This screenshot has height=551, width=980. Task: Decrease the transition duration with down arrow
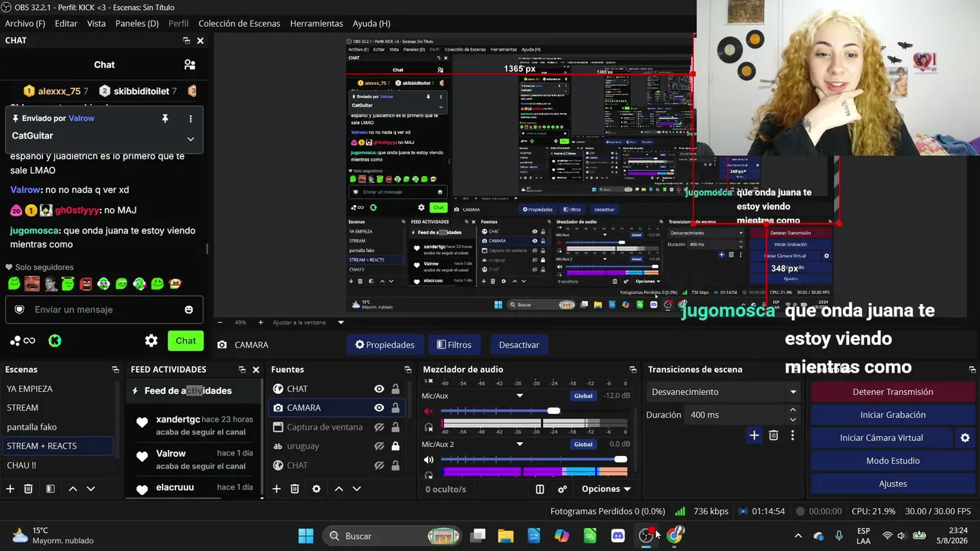[x=792, y=419]
